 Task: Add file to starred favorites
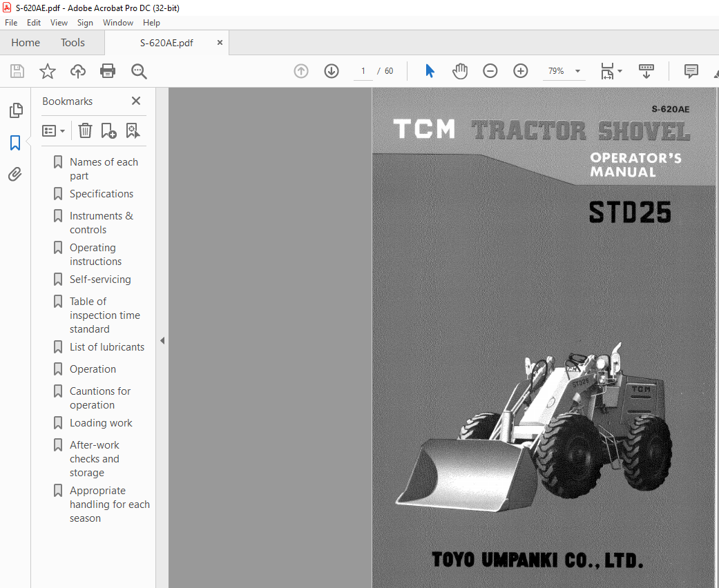47,71
